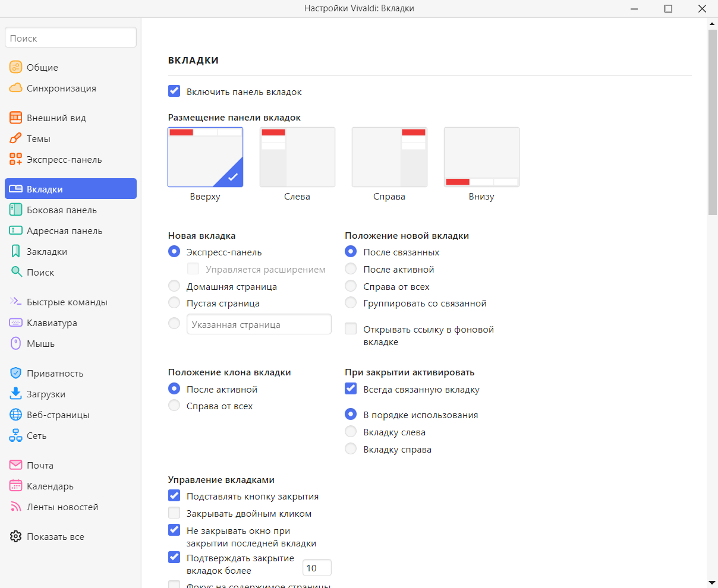This screenshot has height=588, width=718.
Task: Choose the Пустая страница radio option
Action: pos(174,303)
